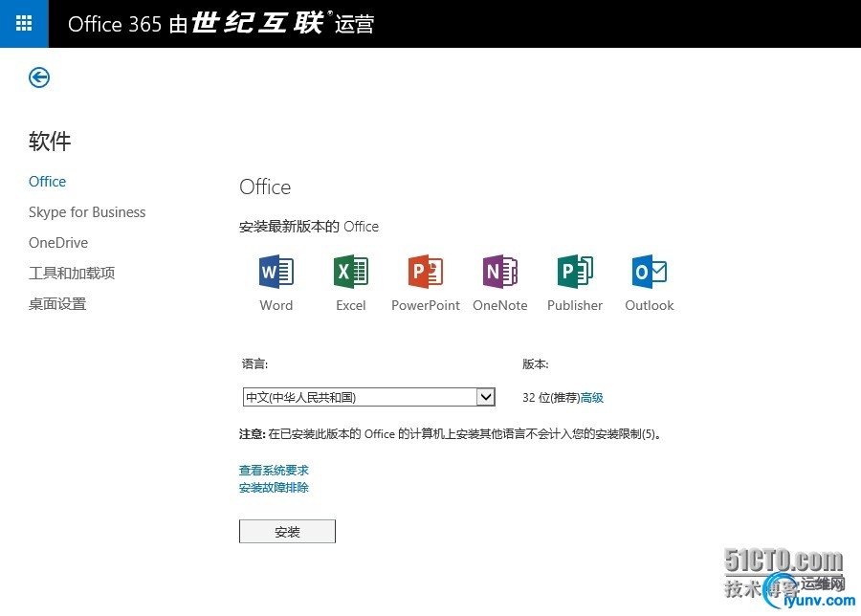The image size is (861, 616).
Task: Open 查看系统要求 link
Action: (274, 470)
